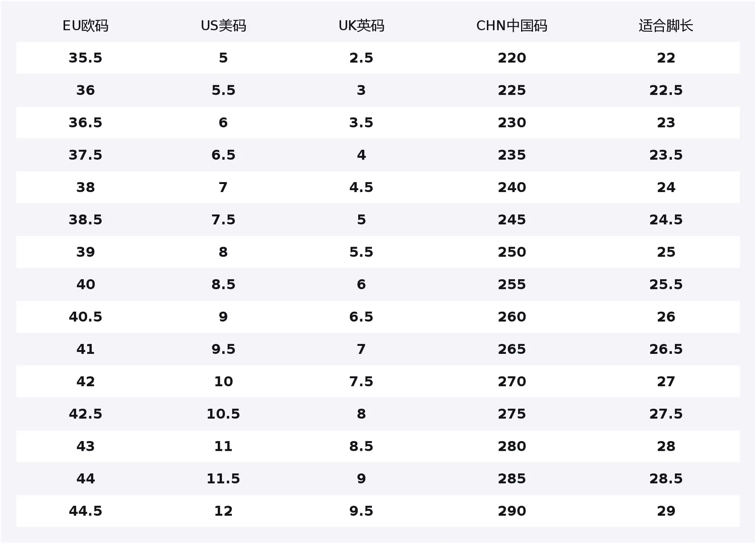
Task: Select UK size 4.5 cell
Action: pos(361,187)
